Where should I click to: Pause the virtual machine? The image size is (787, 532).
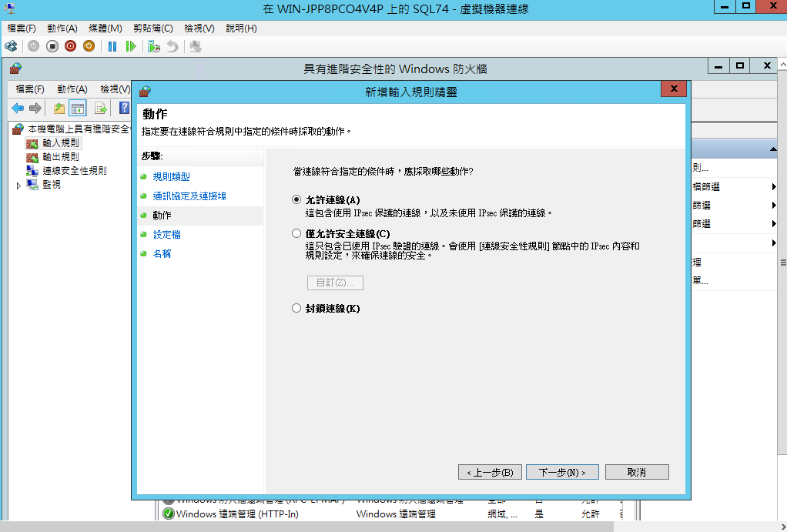[112, 47]
